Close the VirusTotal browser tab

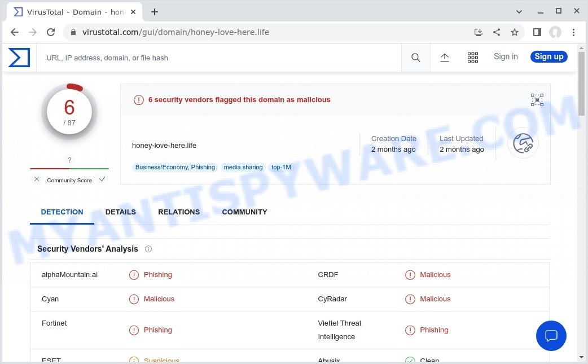(133, 12)
